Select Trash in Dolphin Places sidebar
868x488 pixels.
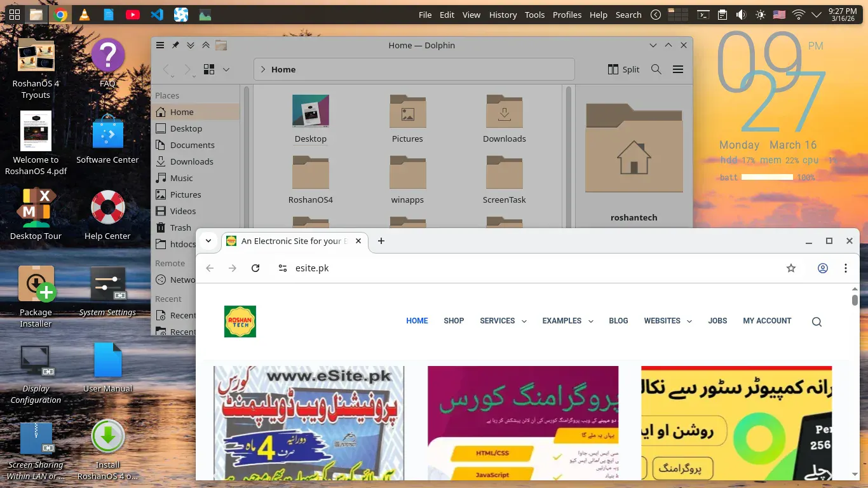pyautogui.click(x=196, y=227)
